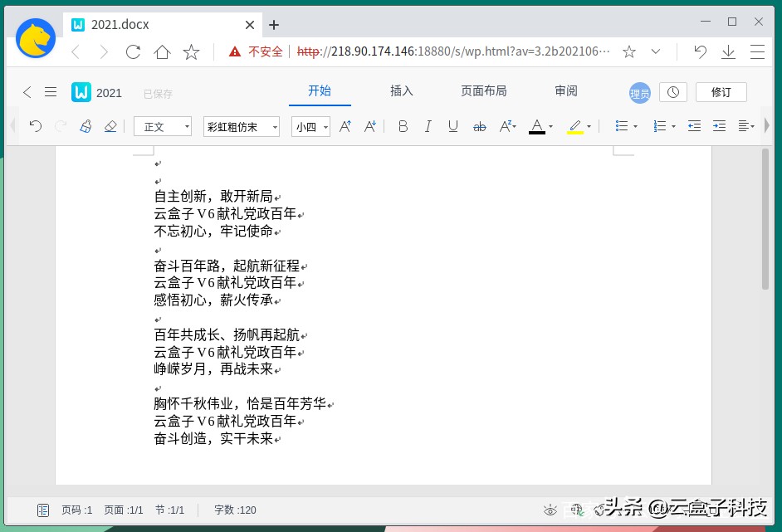Open the bullet list style dropdown arrow

[636, 126]
